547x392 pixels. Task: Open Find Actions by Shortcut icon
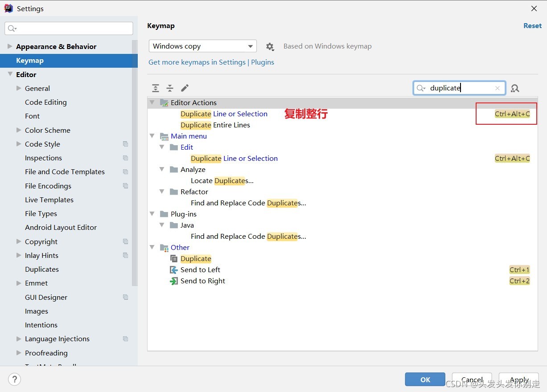tap(515, 88)
